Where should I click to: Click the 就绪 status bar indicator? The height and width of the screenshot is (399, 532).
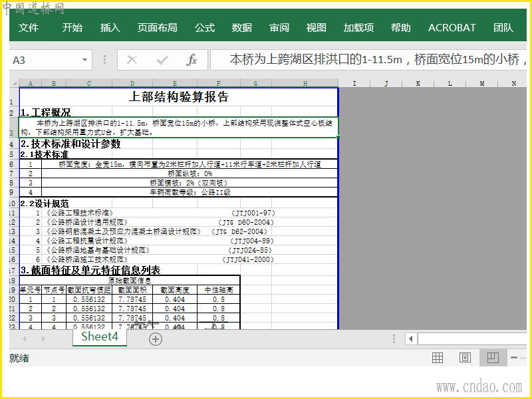coord(19,358)
